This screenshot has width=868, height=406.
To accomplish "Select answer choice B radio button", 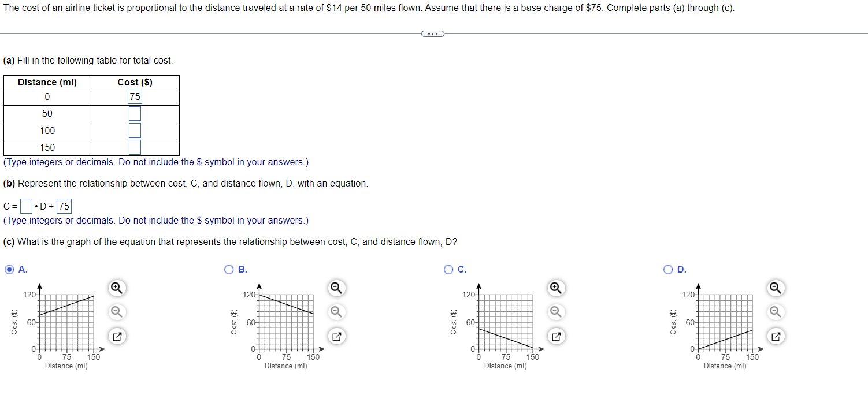I will pyautogui.click(x=229, y=269).
